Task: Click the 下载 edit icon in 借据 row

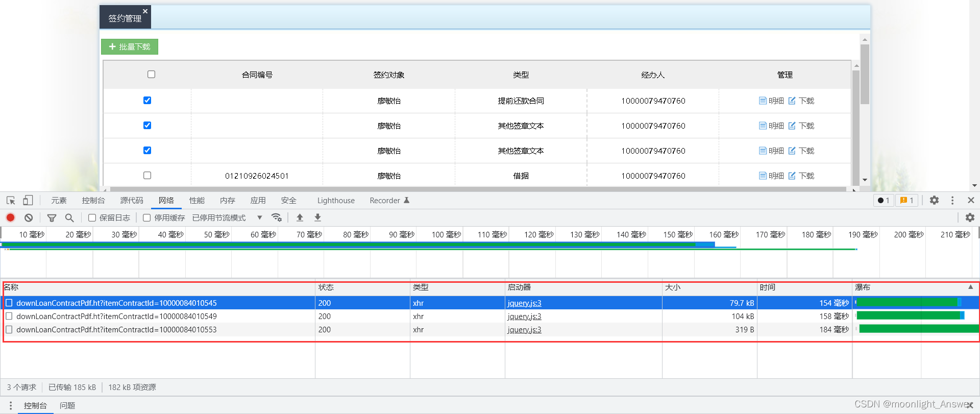Action: (792, 176)
